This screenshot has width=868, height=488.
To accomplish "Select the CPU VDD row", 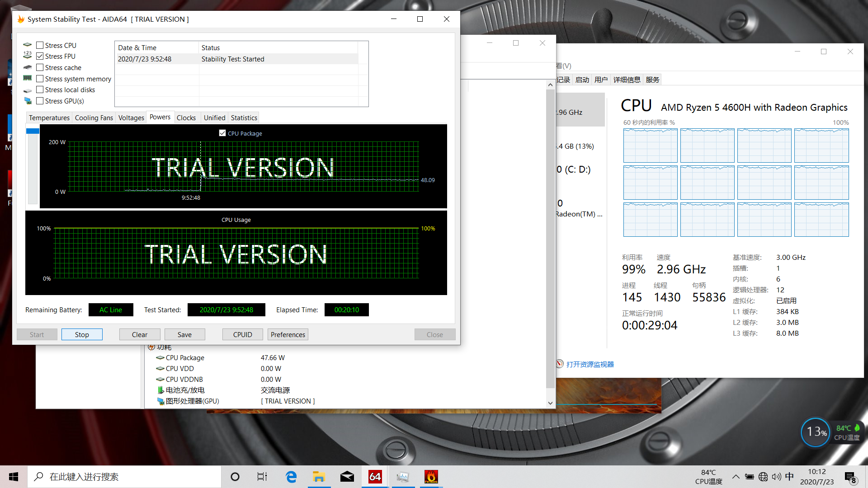I will pyautogui.click(x=219, y=368).
